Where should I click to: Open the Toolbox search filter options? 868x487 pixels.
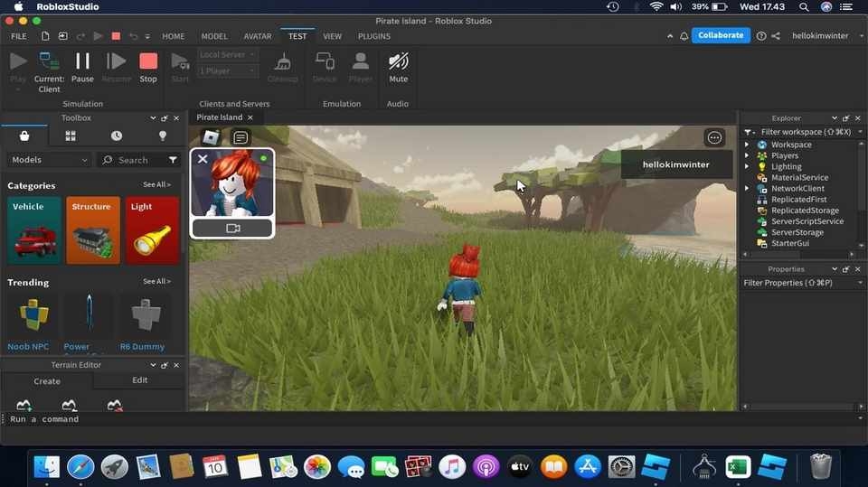(x=173, y=160)
